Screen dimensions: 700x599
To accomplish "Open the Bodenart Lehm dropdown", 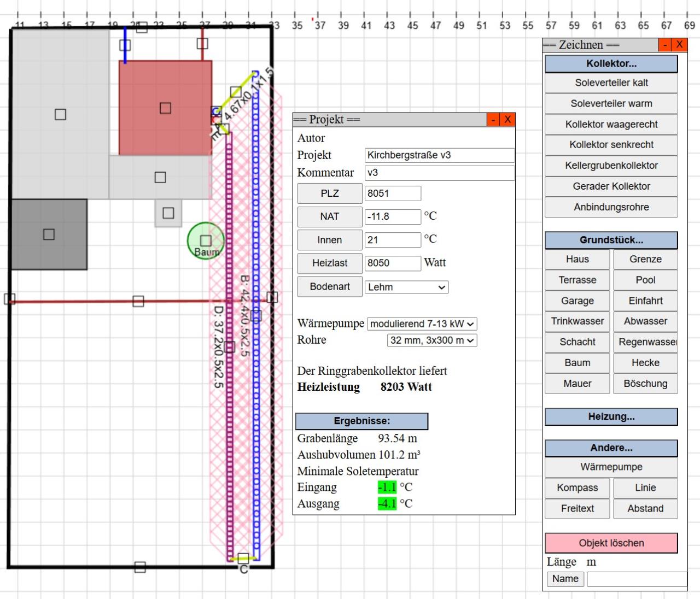I will [x=407, y=287].
